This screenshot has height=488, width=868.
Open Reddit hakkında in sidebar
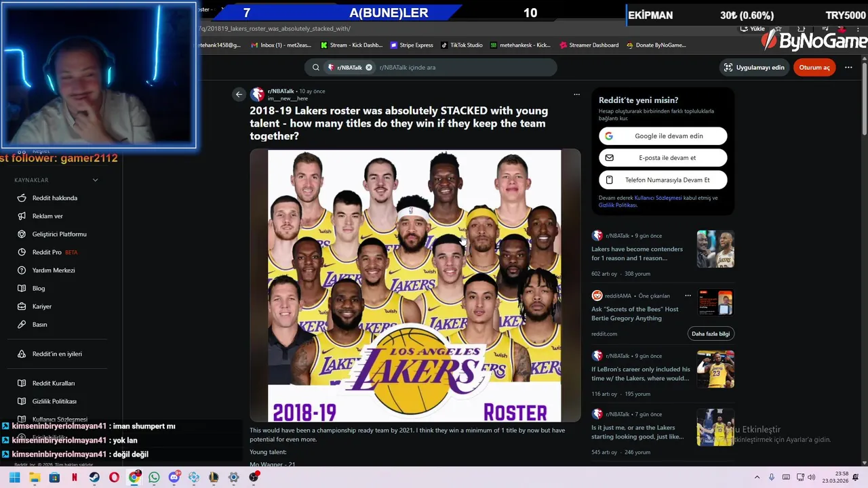[54, 198]
